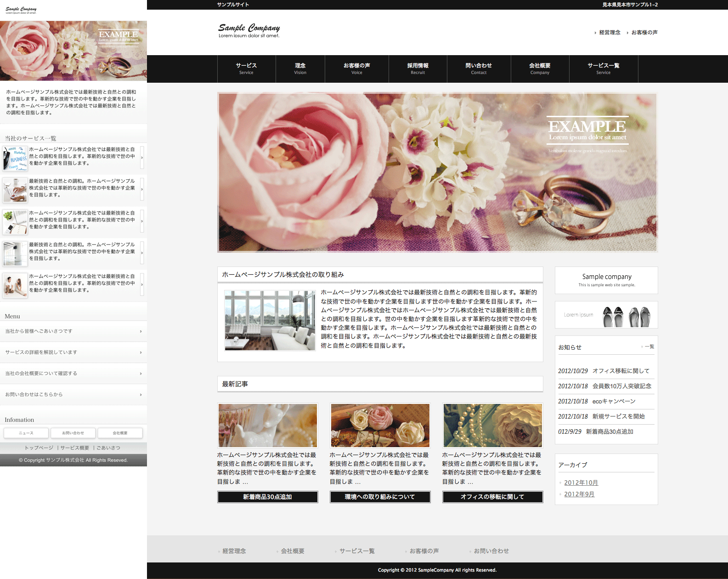The image size is (728, 579).
Task: Click the rose and rings hero banner
Action: click(x=437, y=172)
